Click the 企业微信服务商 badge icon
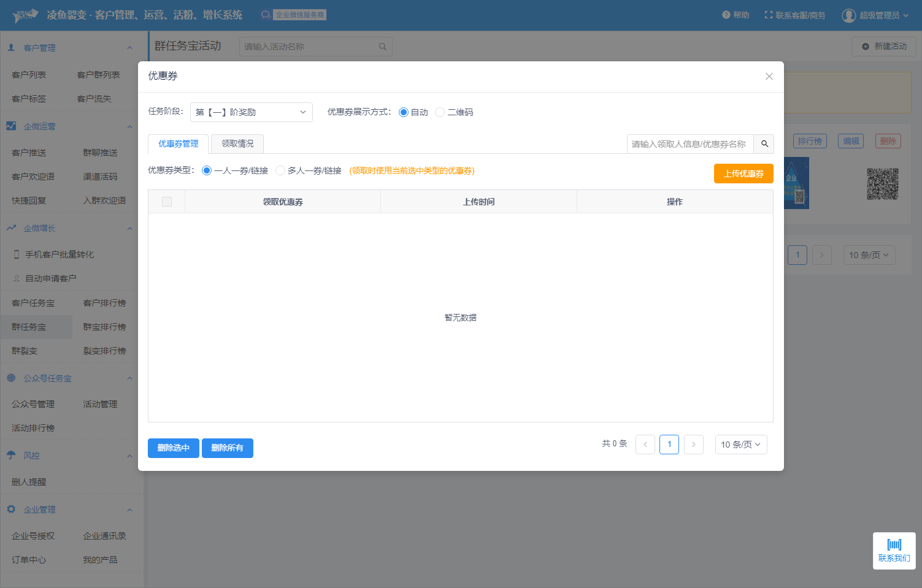 [x=266, y=15]
